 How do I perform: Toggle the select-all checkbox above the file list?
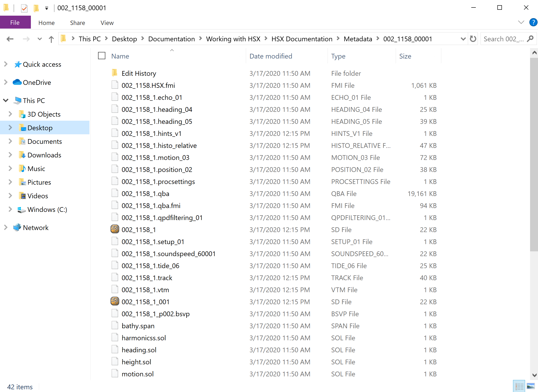click(101, 56)
